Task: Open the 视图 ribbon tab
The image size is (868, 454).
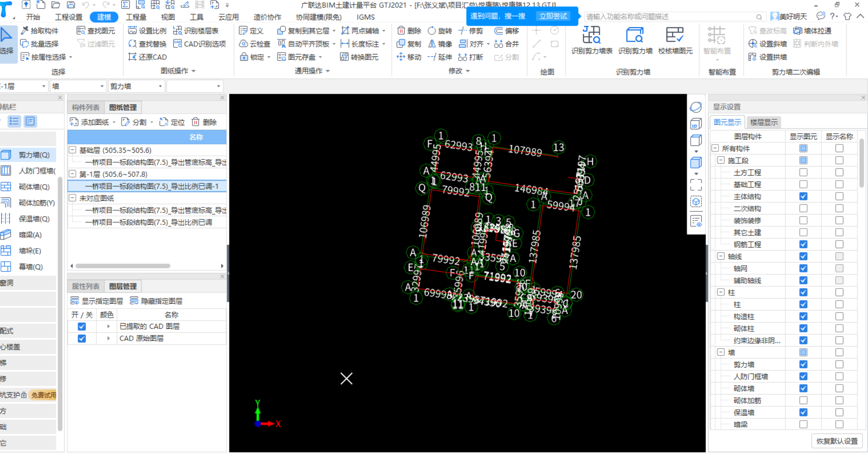Action: 168,17
